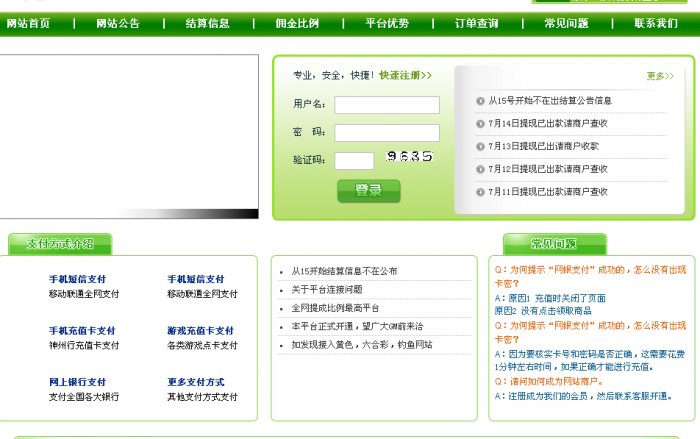Click the 9635 captcha image
The height and width of the screenshot is (439, 700).
tap(409, 157)
